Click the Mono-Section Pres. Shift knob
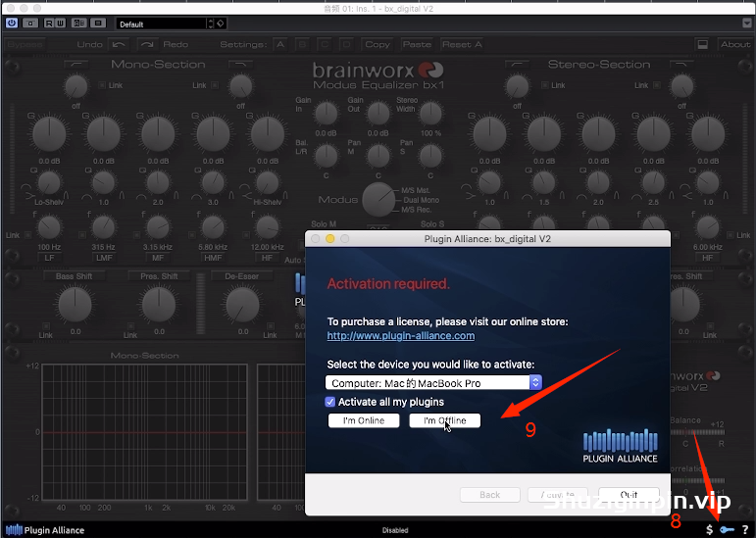 (x=159, y=305)
